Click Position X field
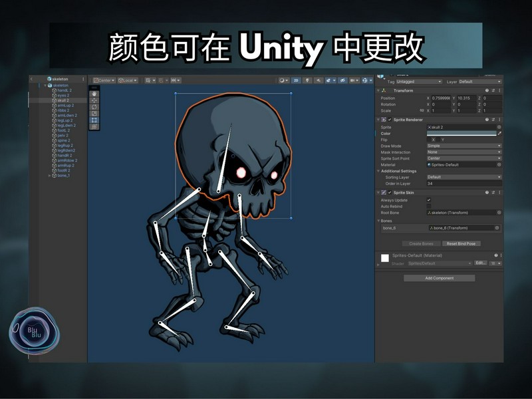 441,98
